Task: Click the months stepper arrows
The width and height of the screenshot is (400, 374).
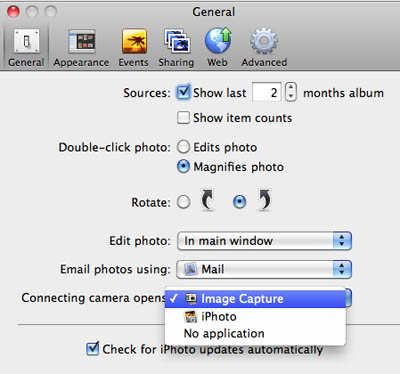Action: [291, 92]
